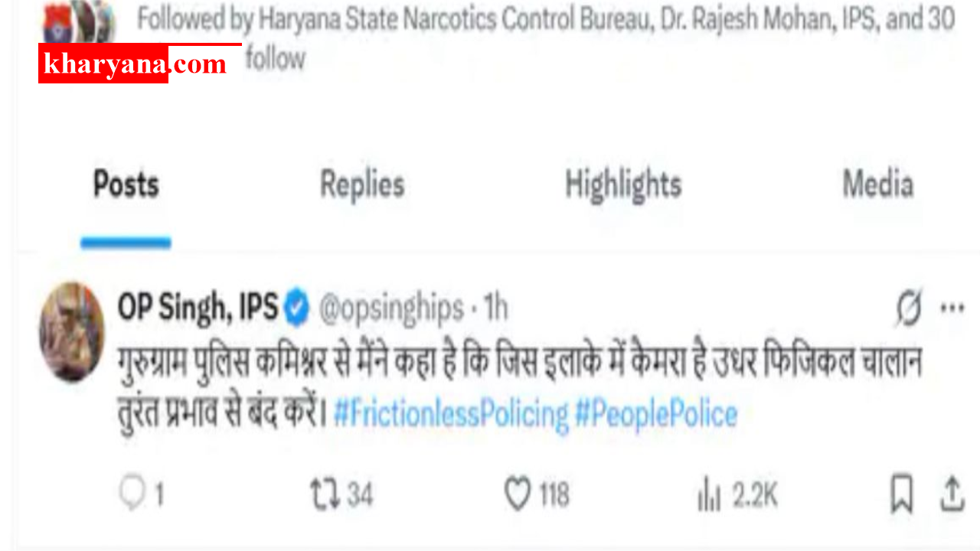Click the blue verified badge
The image size is (980, 551).
297,308
